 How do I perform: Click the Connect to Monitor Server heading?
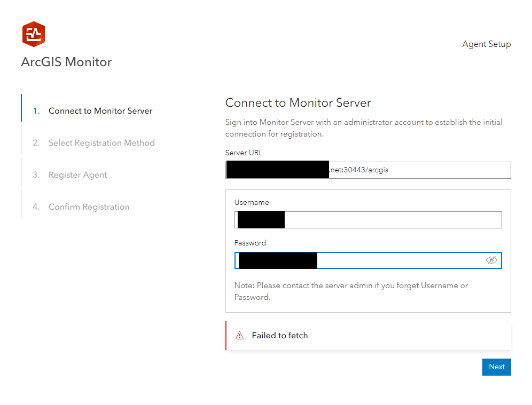tap(298, 102)
